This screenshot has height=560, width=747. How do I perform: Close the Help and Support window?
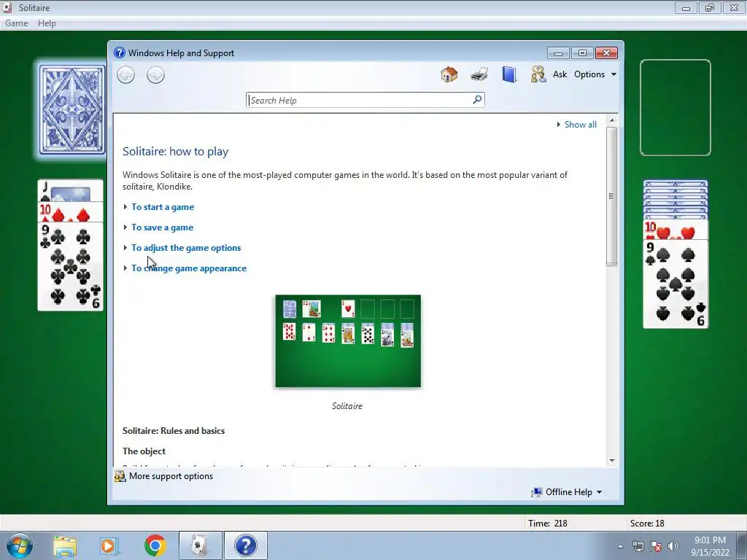tap(606, 52)
